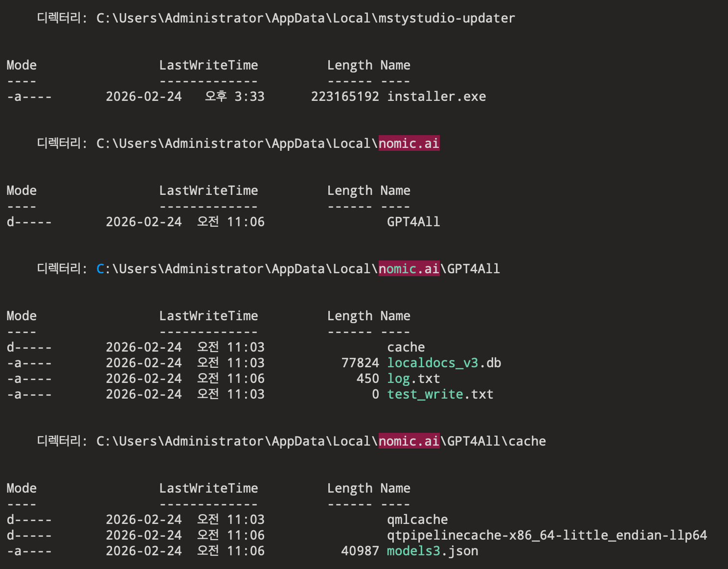728x569 pixels.
Task: Select the 'd-----' mode in GPT4All row
Action: pyautogui.click(x=29, y=222)
